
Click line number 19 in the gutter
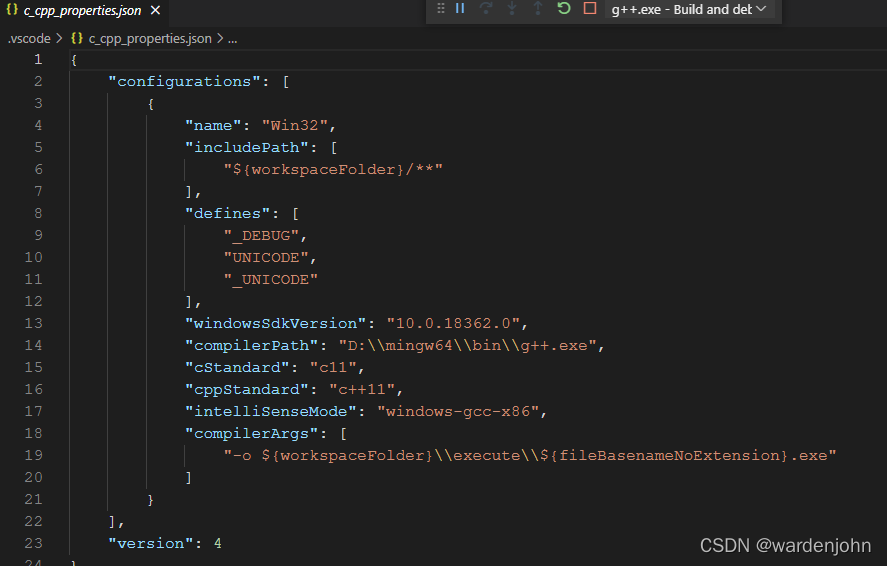pyautogui.click(x=33, y=456)
